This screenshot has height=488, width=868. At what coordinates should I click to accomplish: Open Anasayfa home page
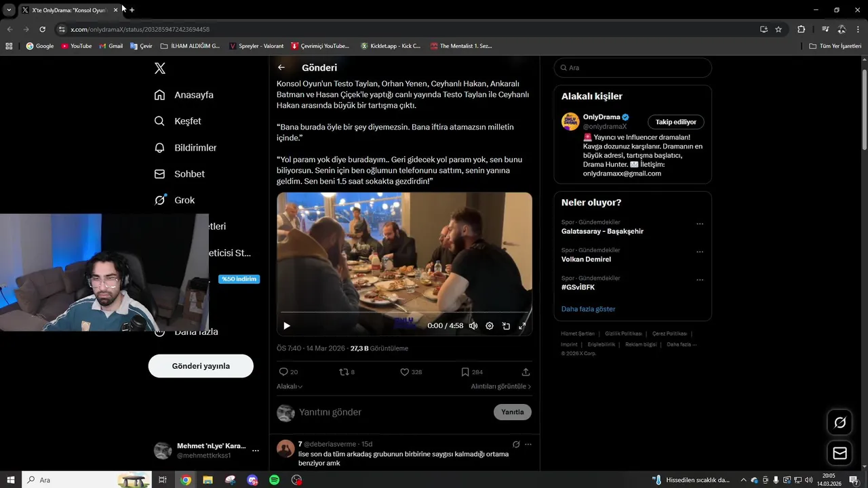point(184,95)
